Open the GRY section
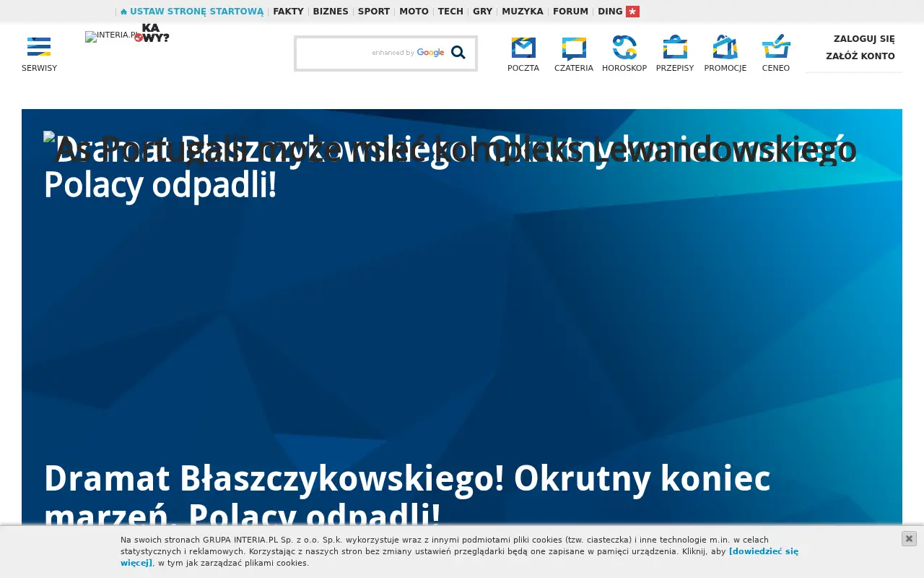924x578 pixels. [x=482, y=12]
